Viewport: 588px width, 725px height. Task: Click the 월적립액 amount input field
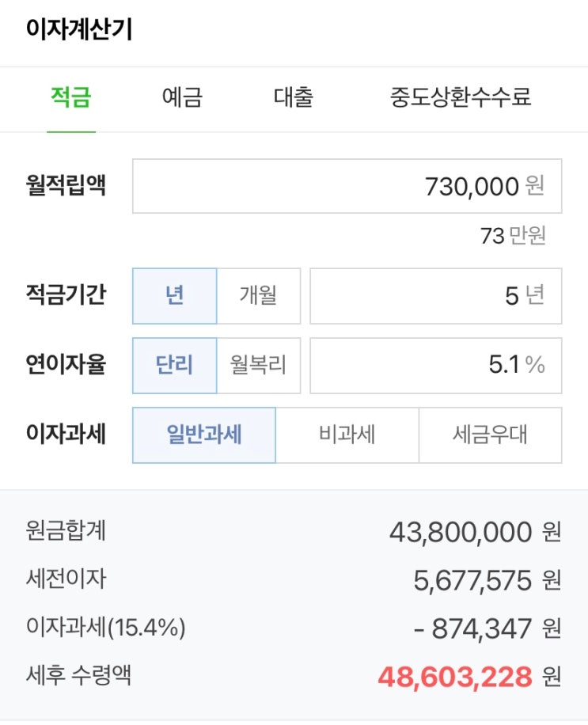(347, 186)
